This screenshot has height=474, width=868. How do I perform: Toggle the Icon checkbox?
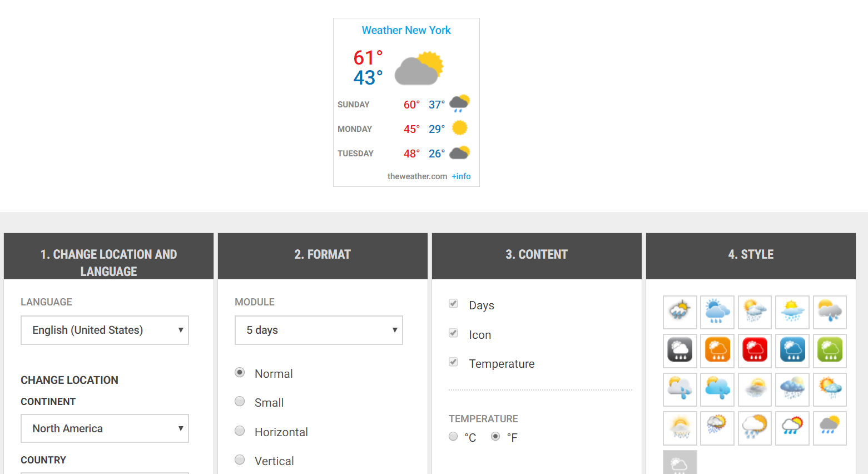pos(453,333)
